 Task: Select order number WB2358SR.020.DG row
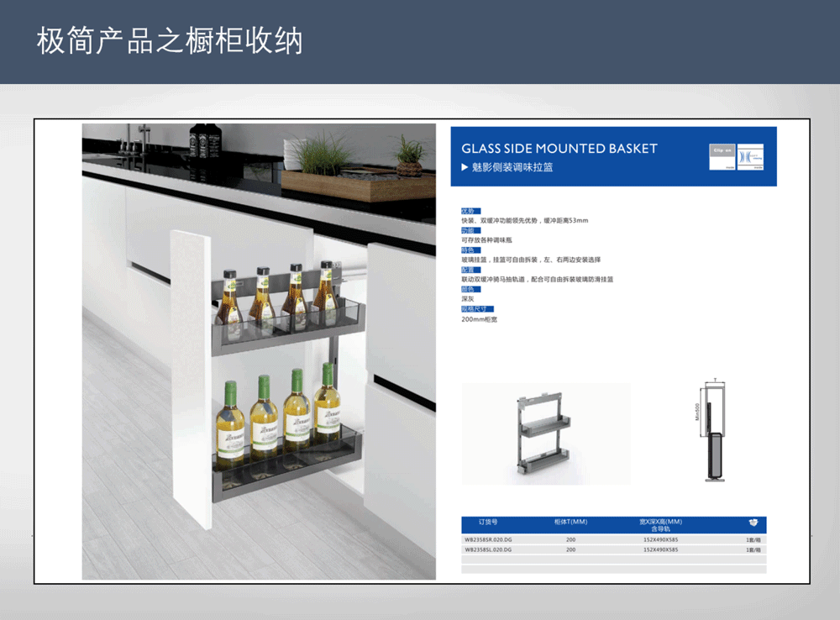(488, 540)
